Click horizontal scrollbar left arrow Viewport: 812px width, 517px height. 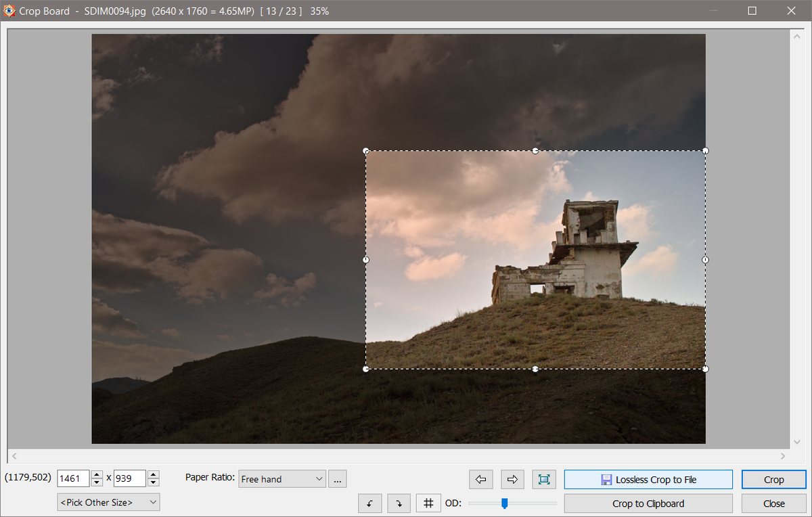point(14,456)
